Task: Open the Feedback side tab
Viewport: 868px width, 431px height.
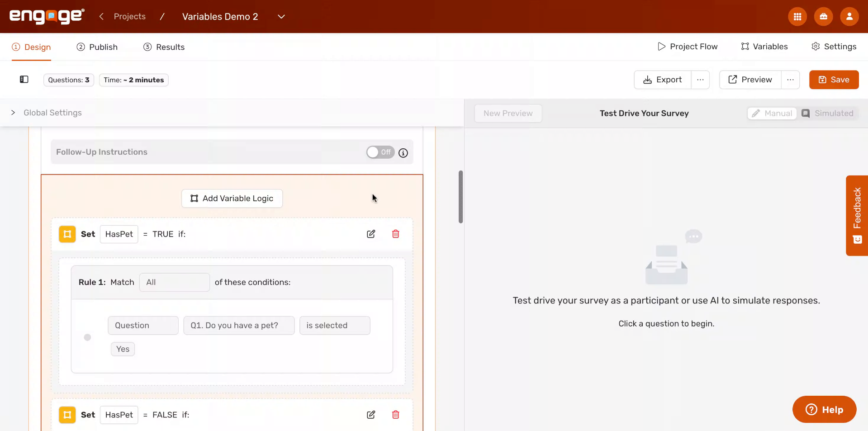Action: click(857, 216)
